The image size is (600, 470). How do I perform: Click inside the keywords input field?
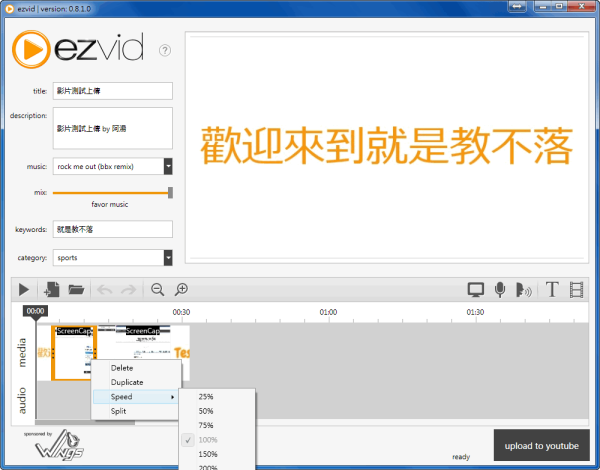(112, 229)
